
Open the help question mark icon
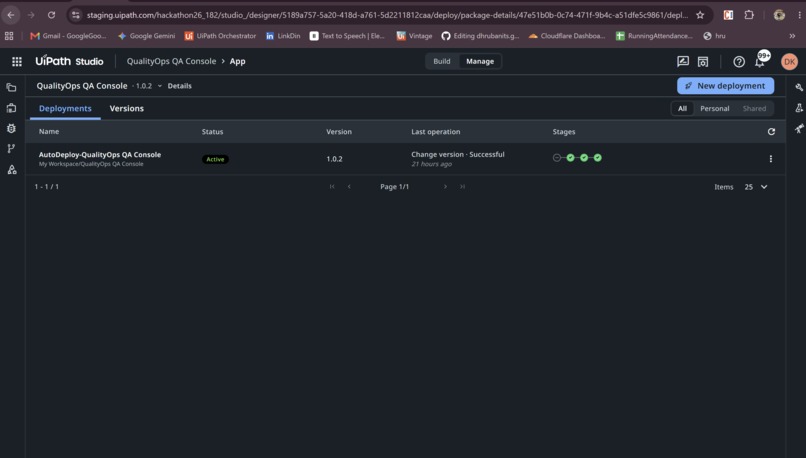(x=739, y=62)
